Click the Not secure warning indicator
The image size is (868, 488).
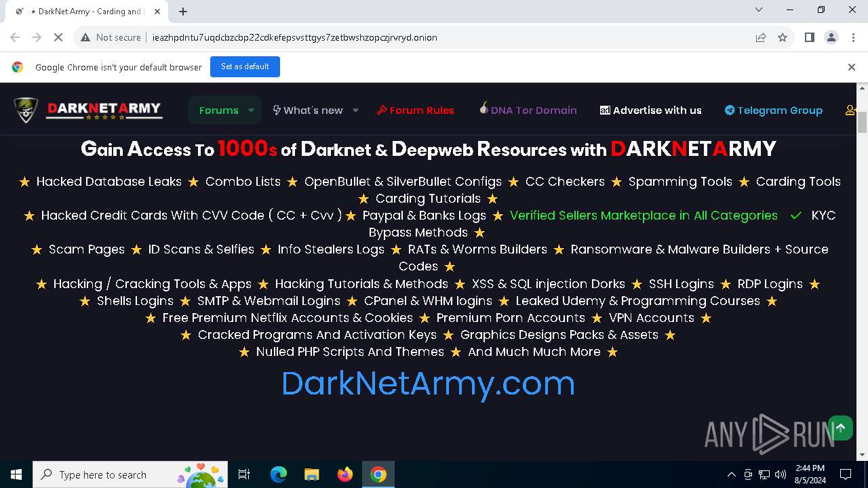[111, 37]
